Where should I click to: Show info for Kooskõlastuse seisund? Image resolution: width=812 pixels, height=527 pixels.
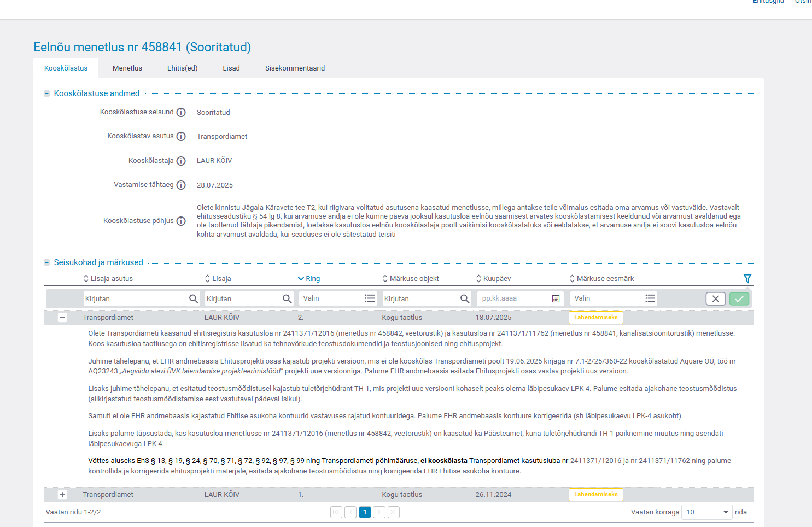click(181, 113)
